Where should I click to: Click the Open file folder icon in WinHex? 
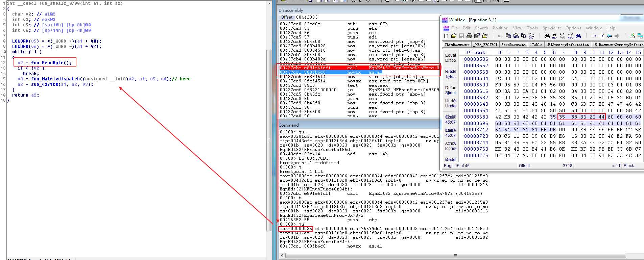pos(454,36)
